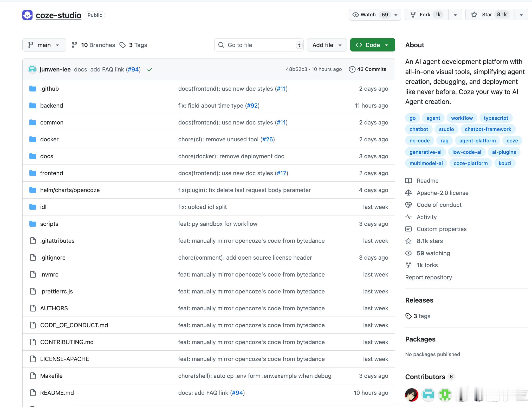Click the commit history clock icon
The image size is (532, 407).
(x=352, y=69)
